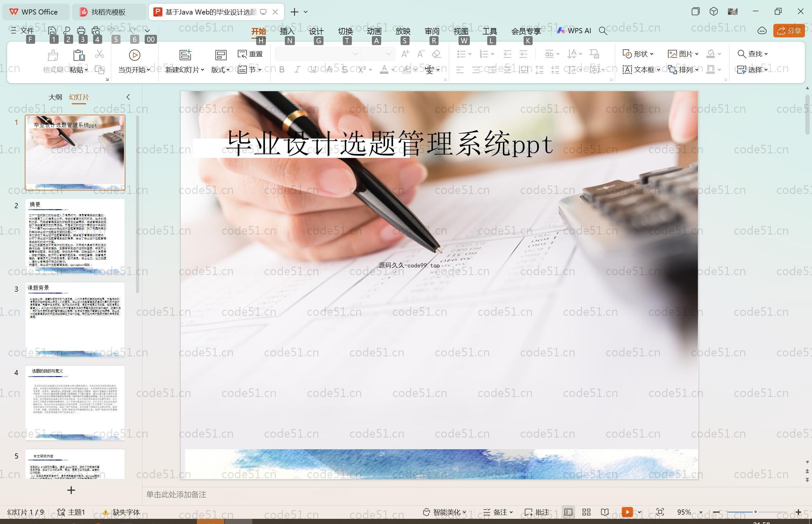Viewport: 812px width, 524px height.
Task: Start slideshow from current page play icon
Action: coord(134,55)
